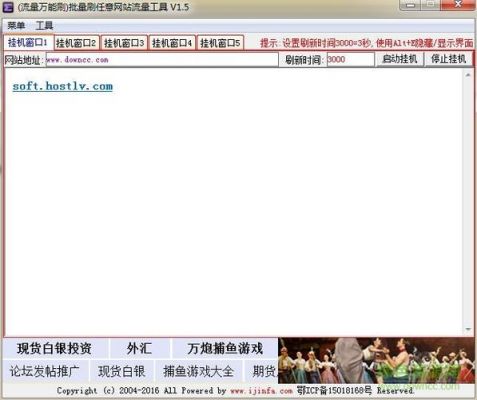The height and width of the screenshot is (400, 477).
Task: Open the 万炮捕鱼游戏 ad link
Action: (225, 348)
